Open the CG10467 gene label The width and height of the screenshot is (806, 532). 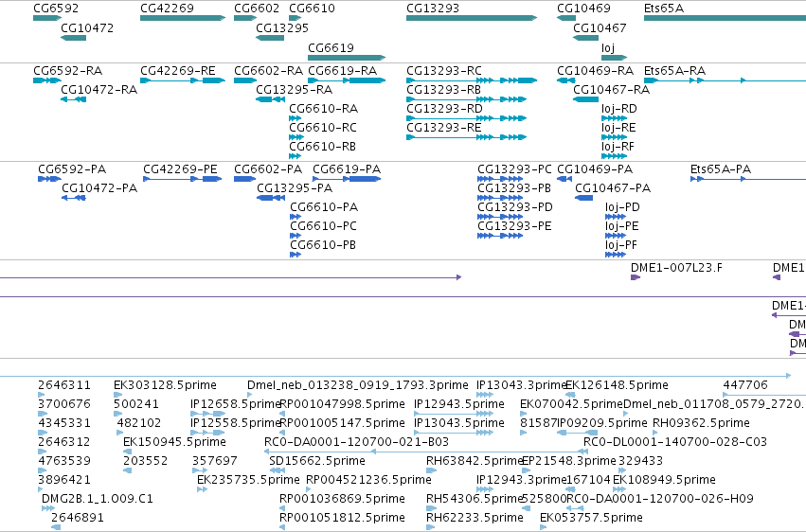tap(600, 28)
